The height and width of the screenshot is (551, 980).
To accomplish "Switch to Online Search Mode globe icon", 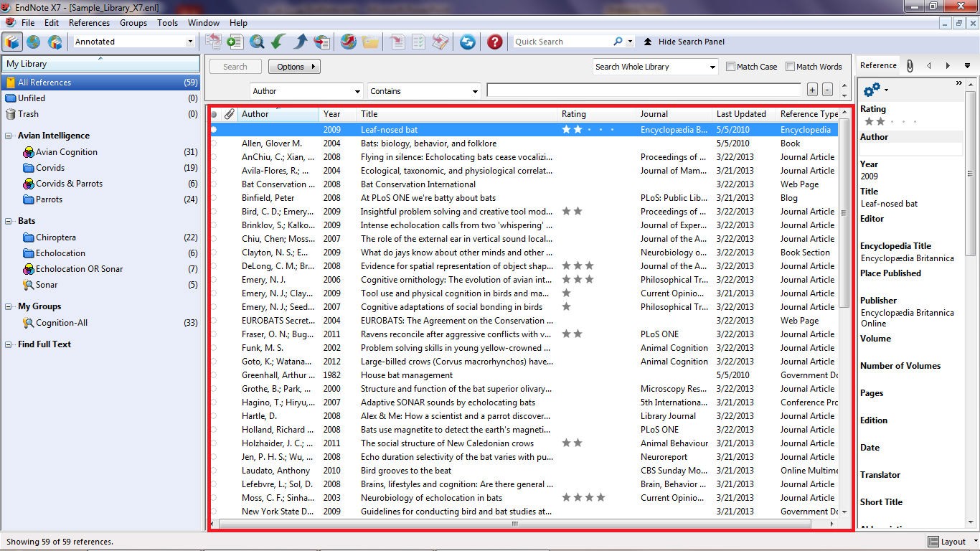I will (x=33, y=42).
